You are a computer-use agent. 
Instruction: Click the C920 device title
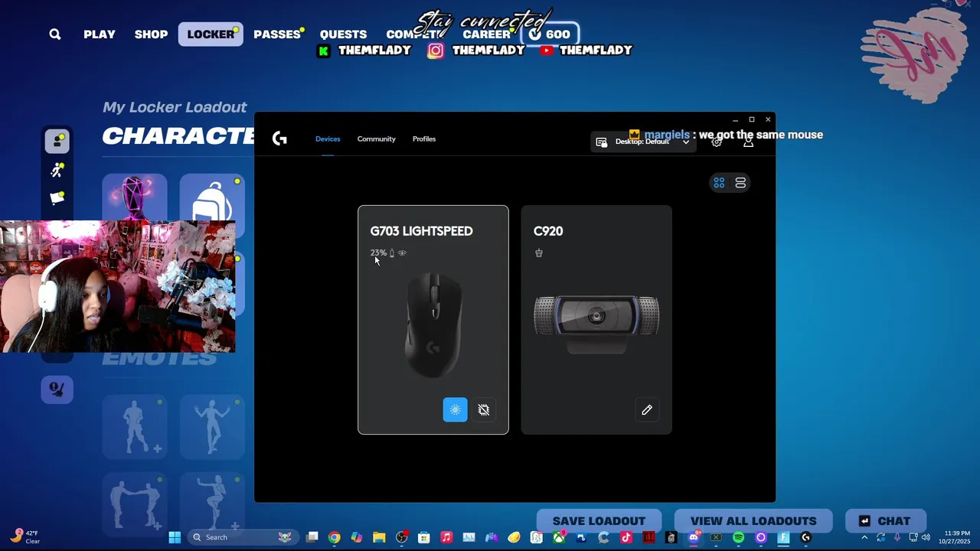pos(548,231)
